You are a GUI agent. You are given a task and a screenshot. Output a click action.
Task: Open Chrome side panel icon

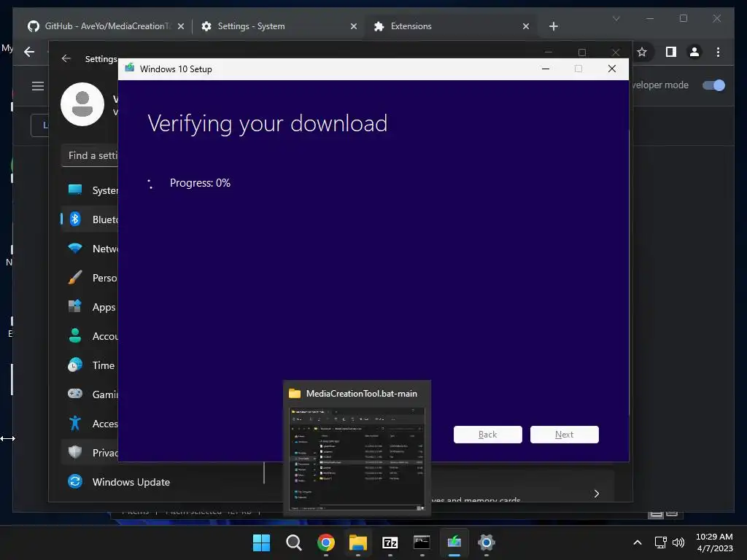[x=671, y=52]
